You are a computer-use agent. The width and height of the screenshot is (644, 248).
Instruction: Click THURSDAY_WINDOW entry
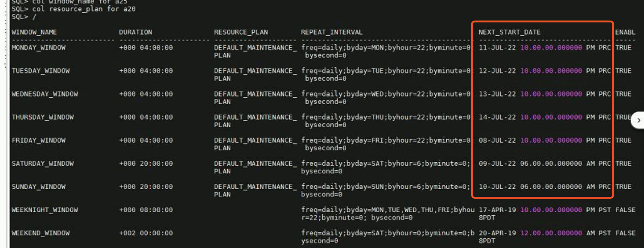click(x=43, y=117)
